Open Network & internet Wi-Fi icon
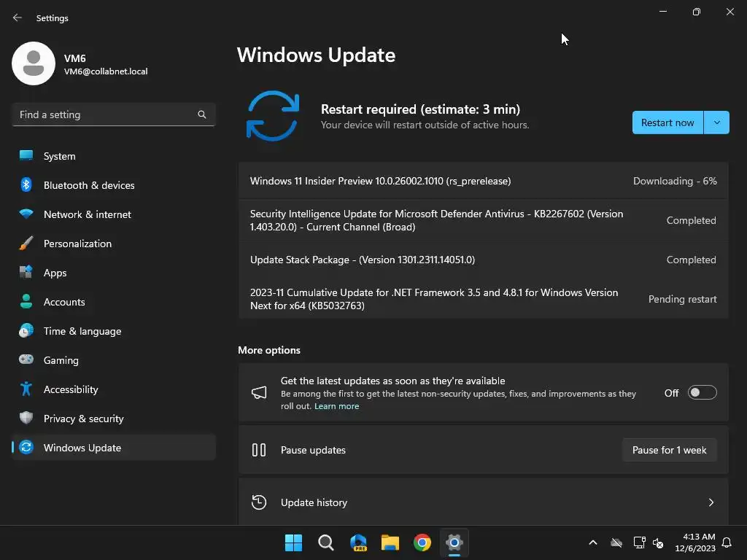The image size is (747, 560). (26, 214)
